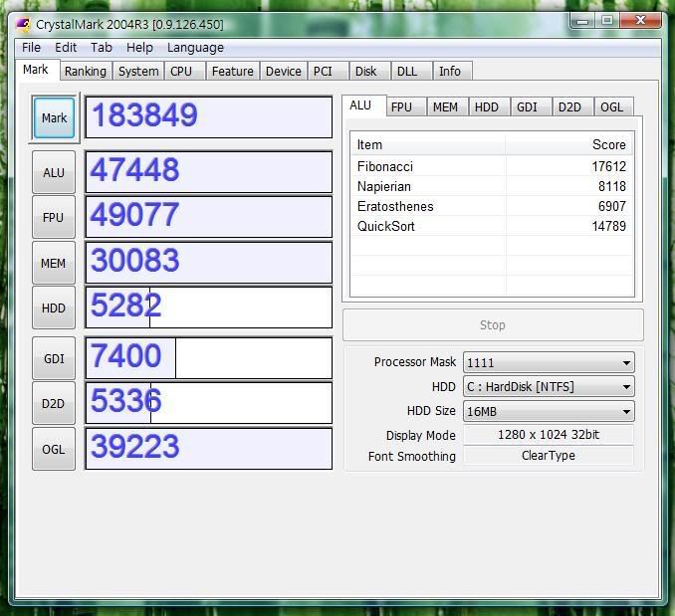Click the Stop button

pos(493,324)
